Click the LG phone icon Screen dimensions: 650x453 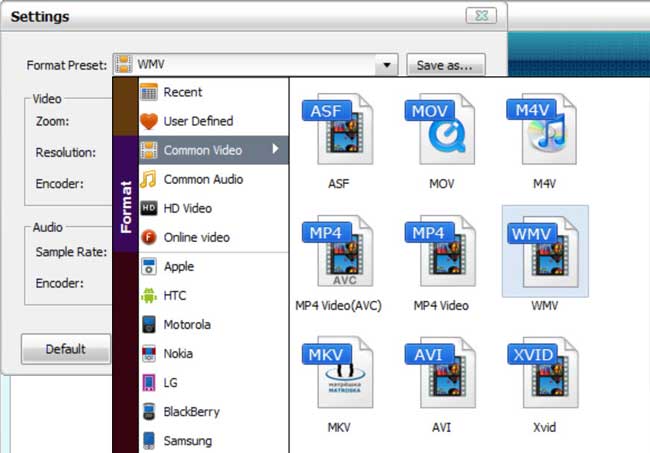point(149,383)
